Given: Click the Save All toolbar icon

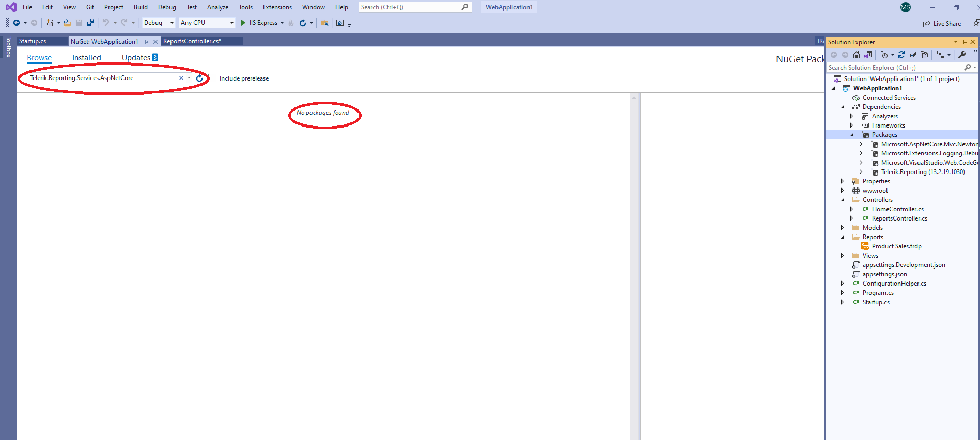Looking at the screenshot, I should (90, 23).
